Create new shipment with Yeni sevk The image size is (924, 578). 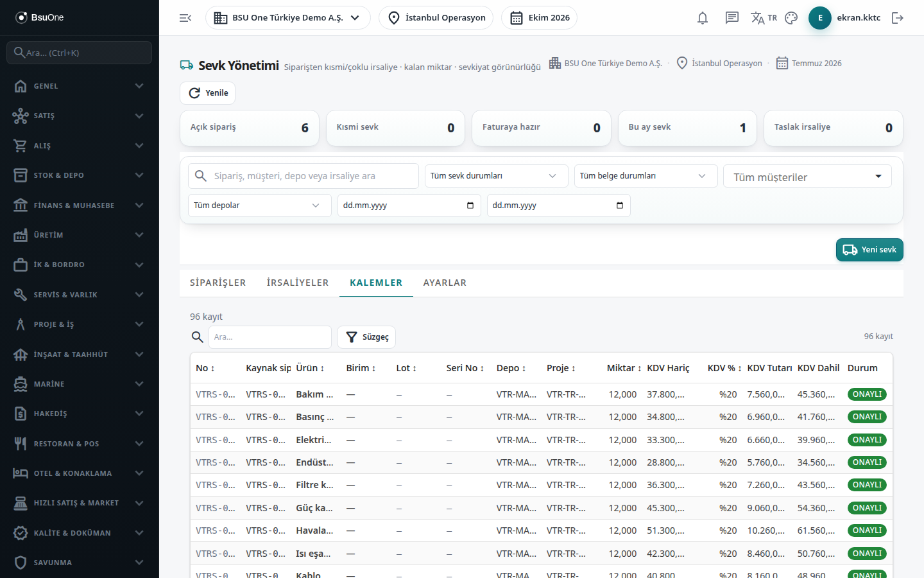(x=869, y=250)
